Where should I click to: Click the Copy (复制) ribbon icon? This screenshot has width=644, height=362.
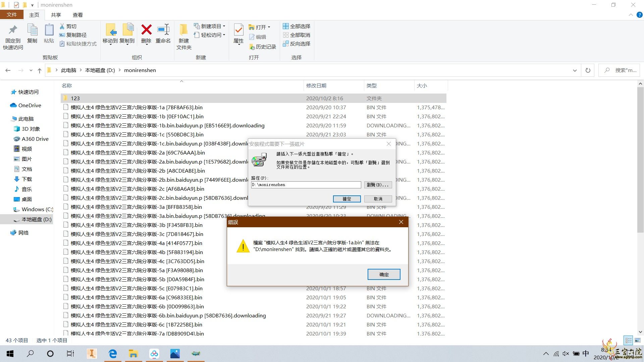[32, 34]
